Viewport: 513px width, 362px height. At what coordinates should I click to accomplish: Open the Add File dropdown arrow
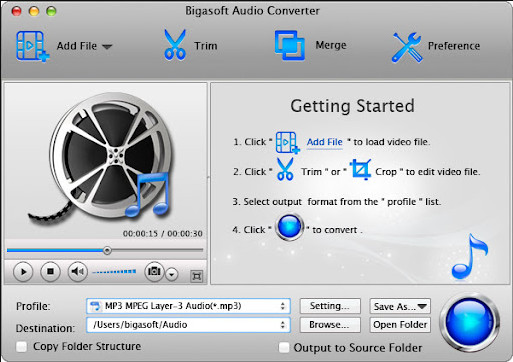(107, 46)
